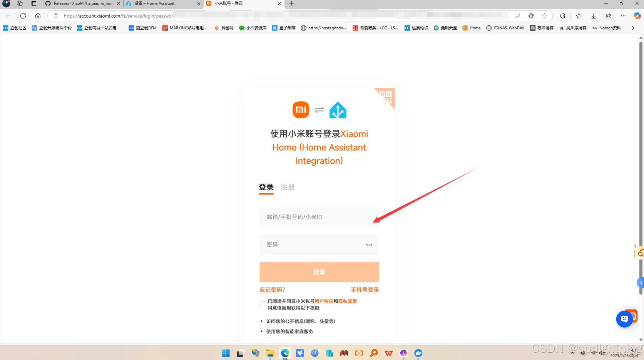
Task: Open the blue chat support bubble
Action: pos(624,319)
